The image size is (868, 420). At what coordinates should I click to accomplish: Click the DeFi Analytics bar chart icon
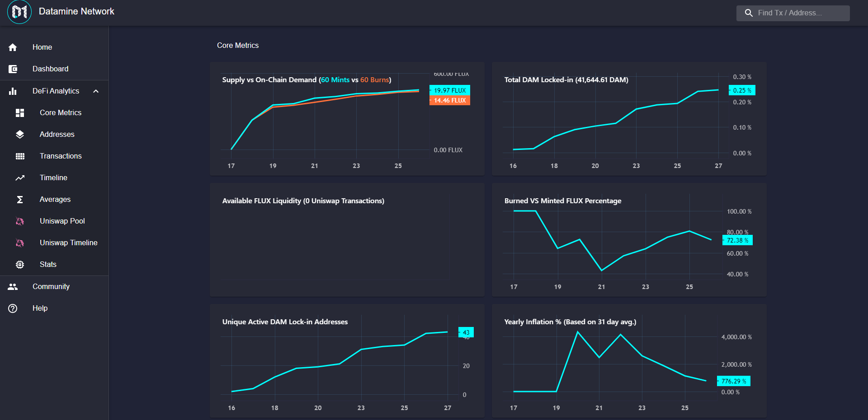[13, 91]
